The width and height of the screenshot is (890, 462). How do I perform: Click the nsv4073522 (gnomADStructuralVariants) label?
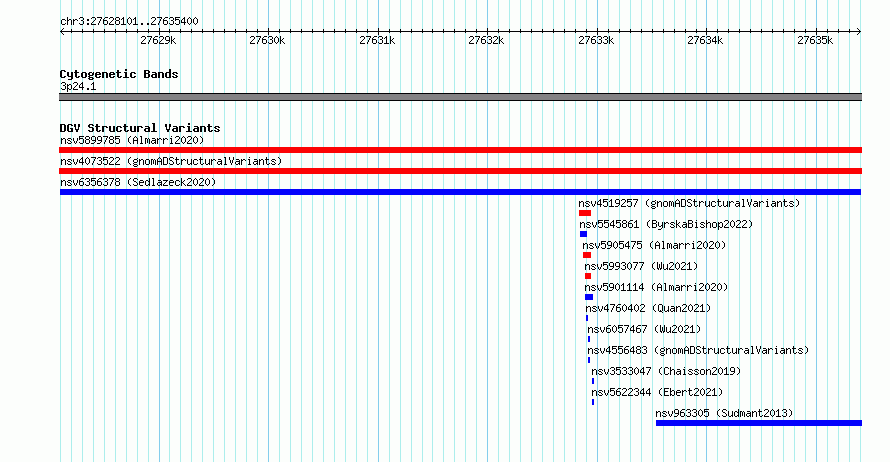pos(171,161)
